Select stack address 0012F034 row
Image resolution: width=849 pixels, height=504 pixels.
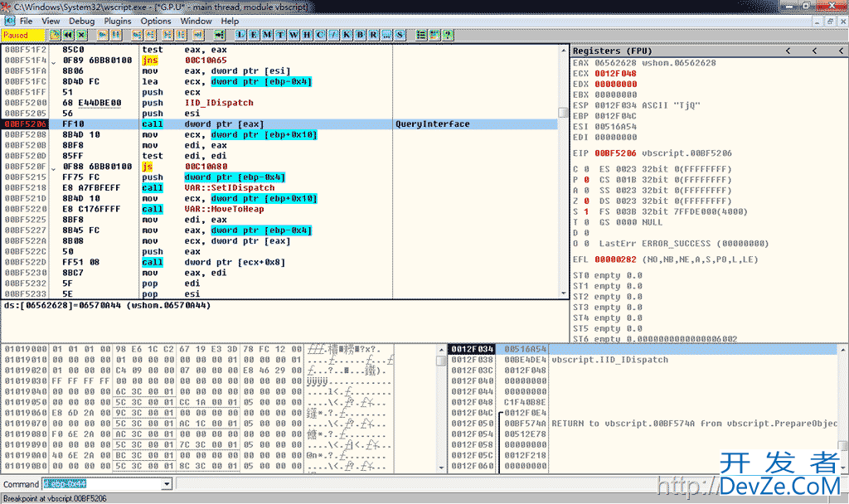(644, 349)
